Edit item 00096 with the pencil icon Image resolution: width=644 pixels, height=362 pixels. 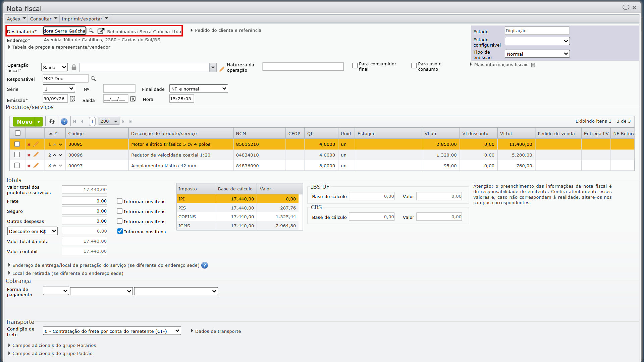(x=36, y=155)
